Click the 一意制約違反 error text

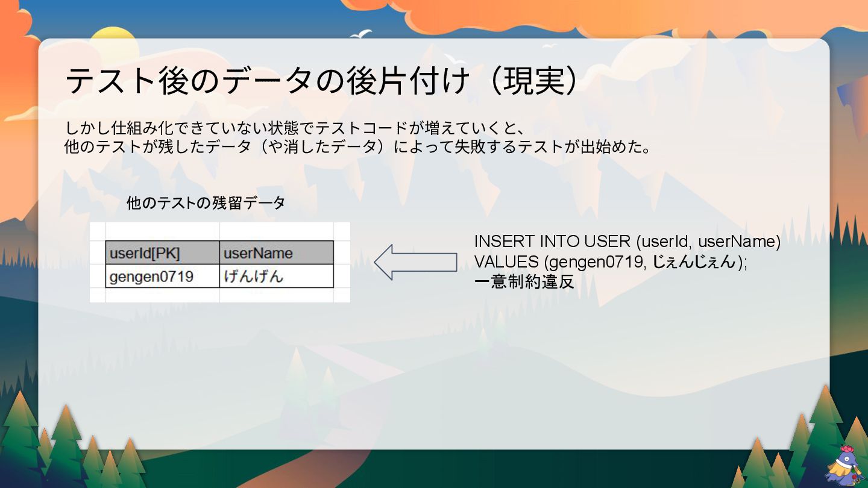(x=524, y=281)
